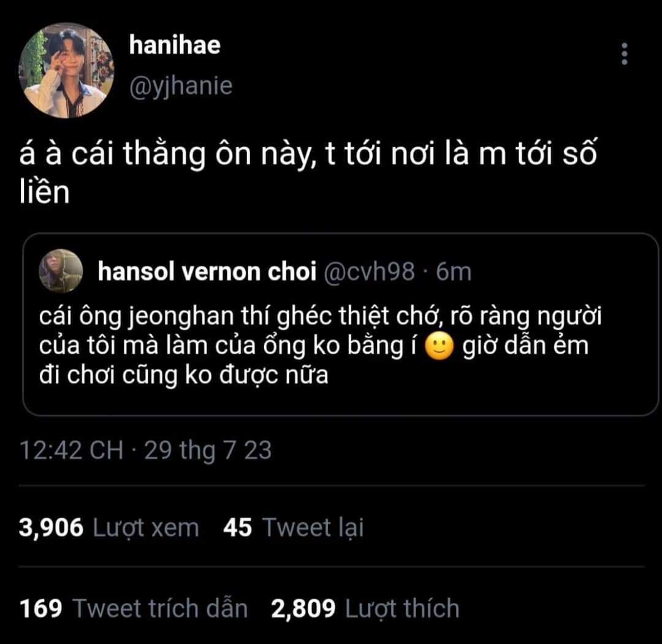The width and height of the screenshot is (662, 644).
Task: Open hansol vernon choi's small avatar
Action: tap(61, 271)
